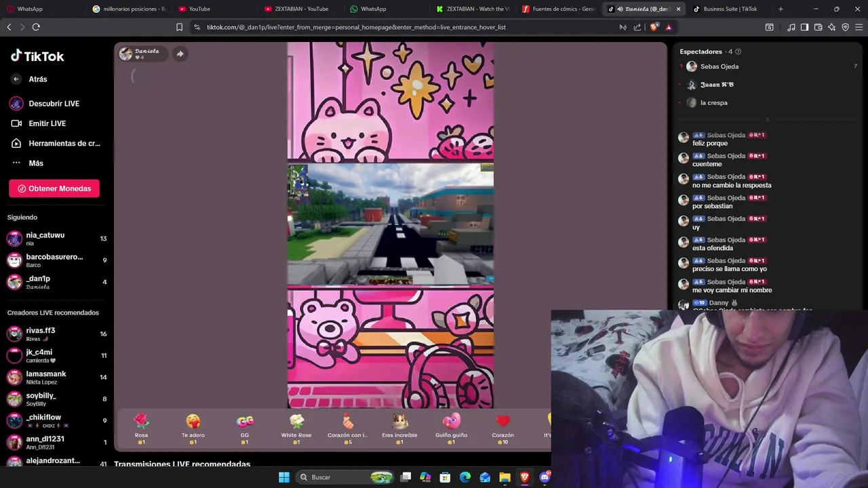Viewport: 868px width, 488px height.
Task: Click the share arrow next to Daniela
Action: 180,54
